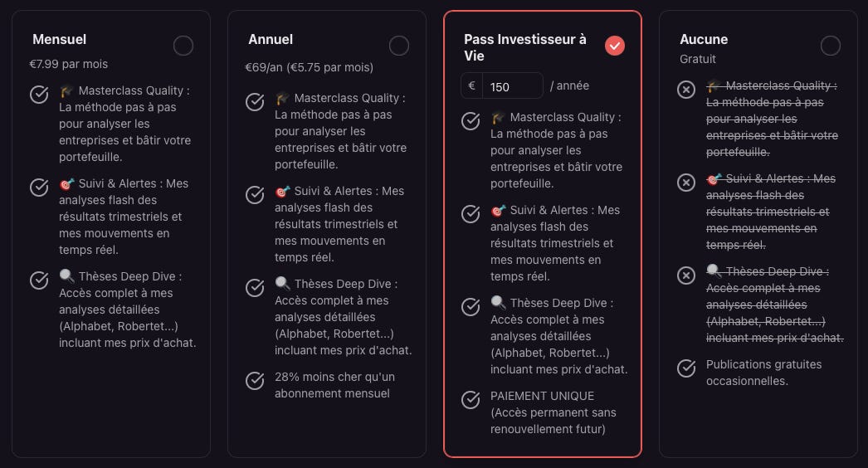Click the graduation cap icon in Mensuel card
This screenshot has width=868, height=468.
(x=66, y=90)
